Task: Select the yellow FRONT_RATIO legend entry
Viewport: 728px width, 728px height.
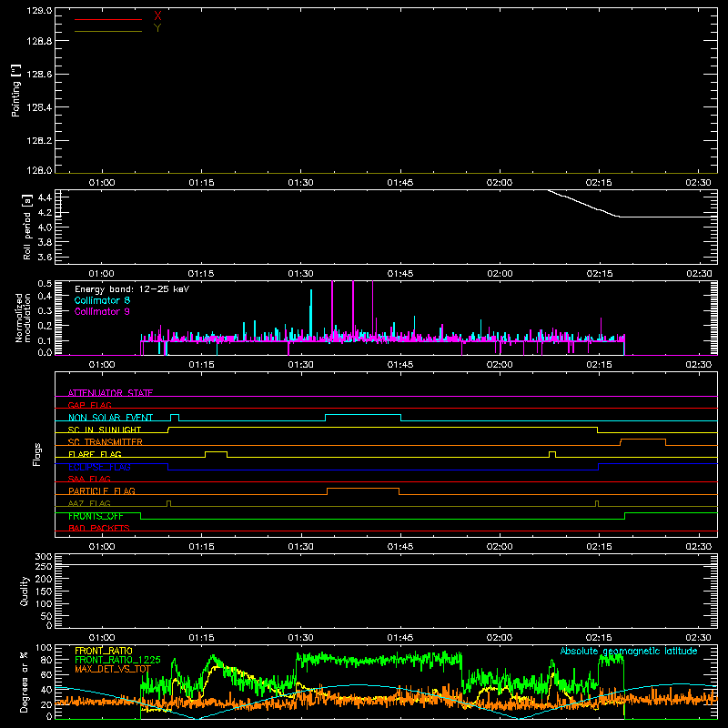Action: [x=104, y=651]
